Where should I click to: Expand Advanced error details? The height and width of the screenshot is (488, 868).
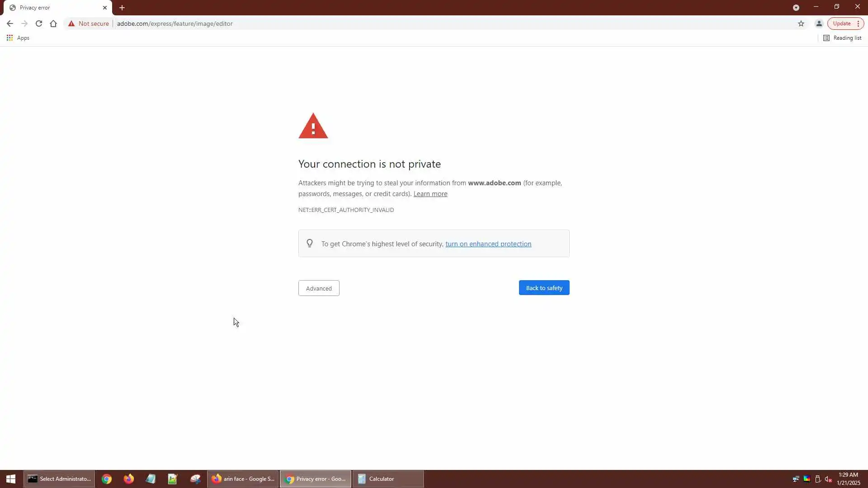coord(319,288)
